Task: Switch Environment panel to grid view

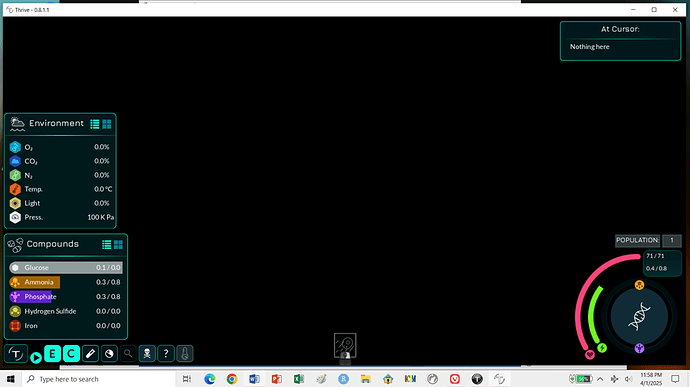Action: pyautogui.click(x=107, y=124)
